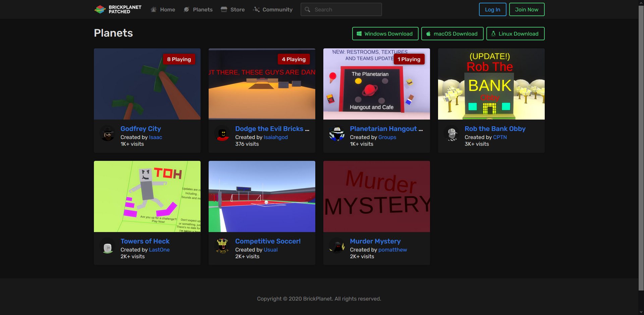Click the 8 Playing badge
This screenshot has width=644, height=315.
pyautogui.click(x=179, y=59)
